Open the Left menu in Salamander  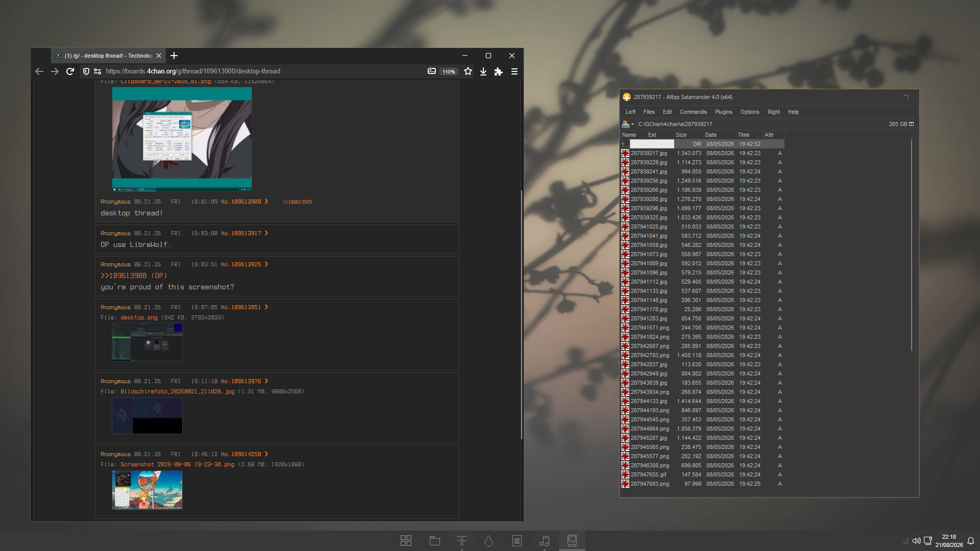(631, 112)
